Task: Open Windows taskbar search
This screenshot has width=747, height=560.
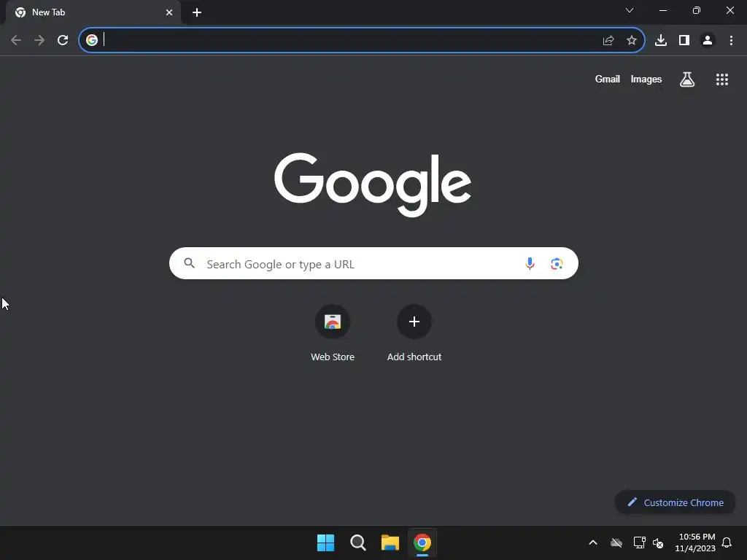Action: [357, 542]
